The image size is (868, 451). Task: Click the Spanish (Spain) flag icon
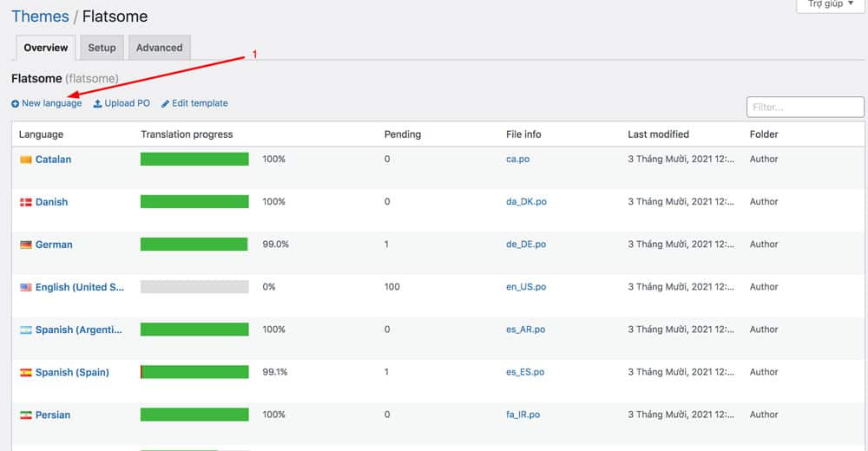26,373
